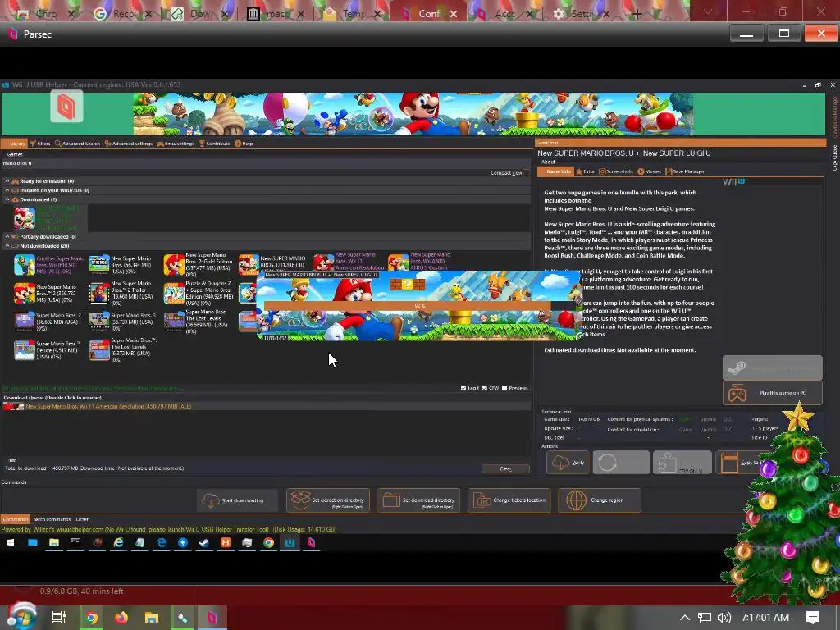Open Advanced Search tab

tap(78, 144)
